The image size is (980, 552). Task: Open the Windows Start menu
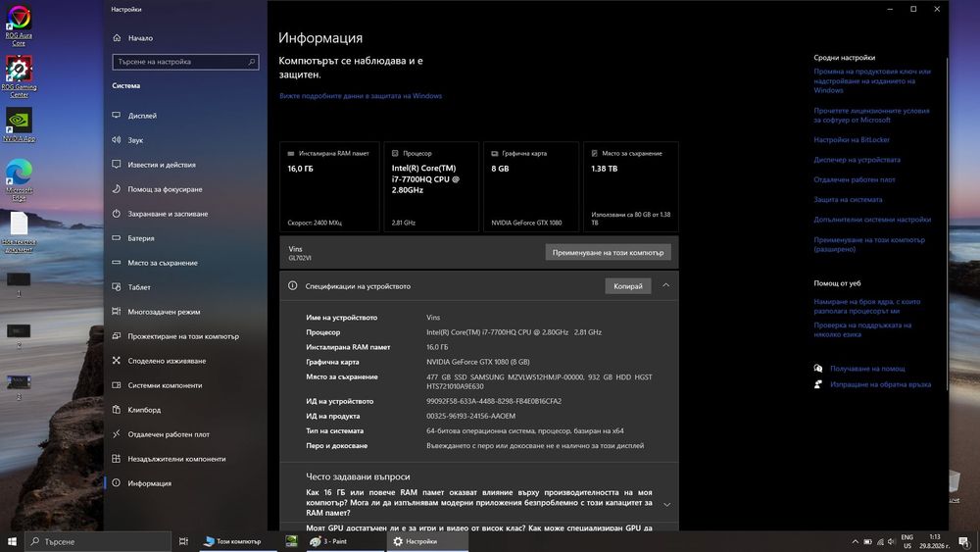click(12, 541)
